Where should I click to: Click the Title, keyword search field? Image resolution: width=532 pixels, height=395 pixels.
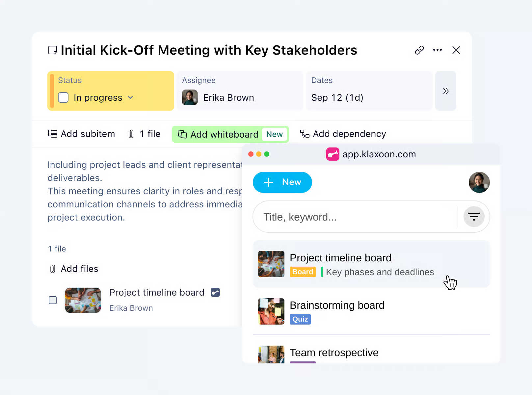(x=356, y=217)
